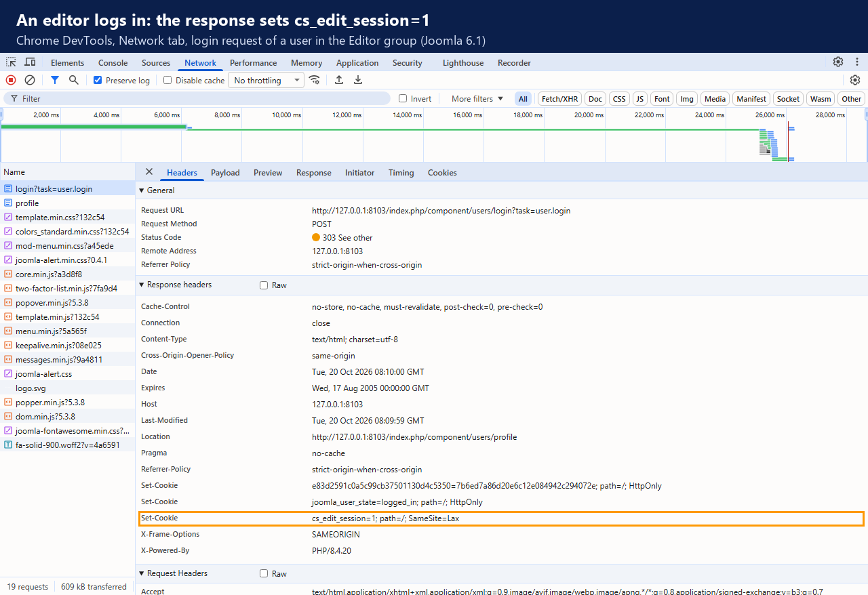The height and width of the screenshot is (595, 868).
Task: Toggle the network filter funnel icon
Action: tap(55, 80)
